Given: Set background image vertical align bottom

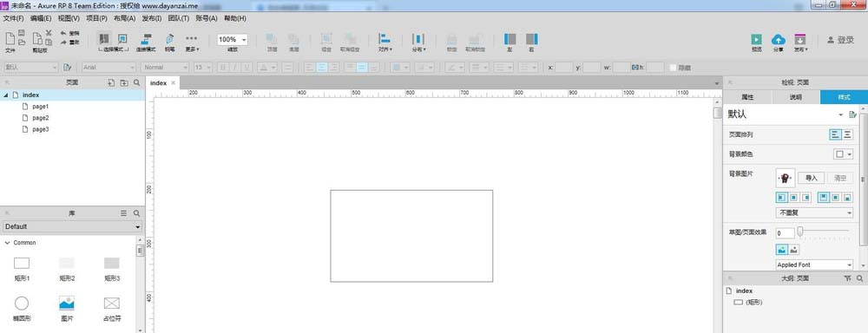Looking at the screenshot, I should tap(848, 197).
